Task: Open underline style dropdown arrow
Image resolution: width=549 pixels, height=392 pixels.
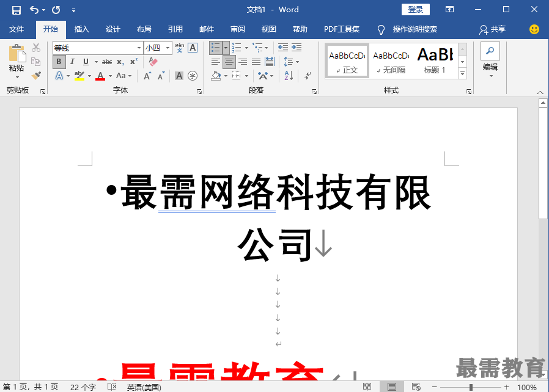Action: (96, 62)
